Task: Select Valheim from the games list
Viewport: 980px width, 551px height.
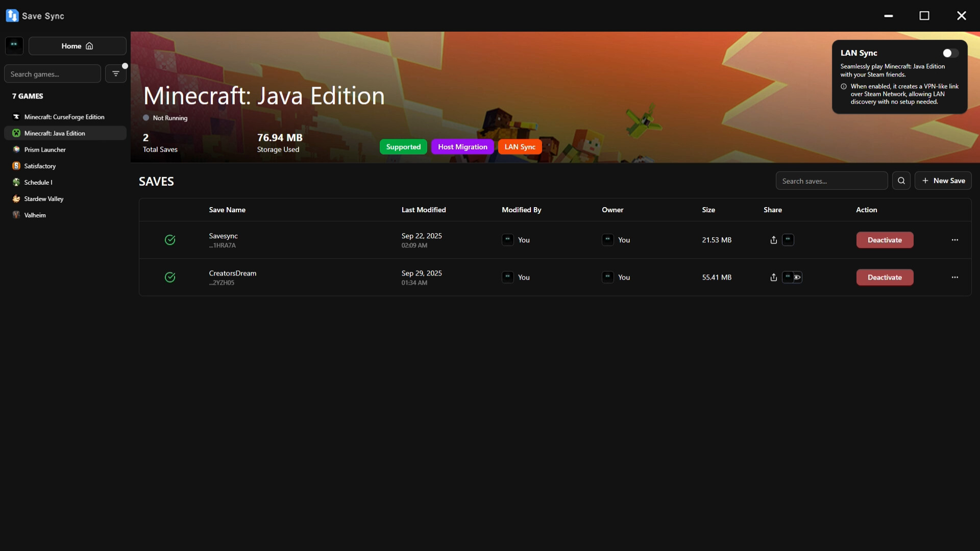Action: (x=35, y=215)
